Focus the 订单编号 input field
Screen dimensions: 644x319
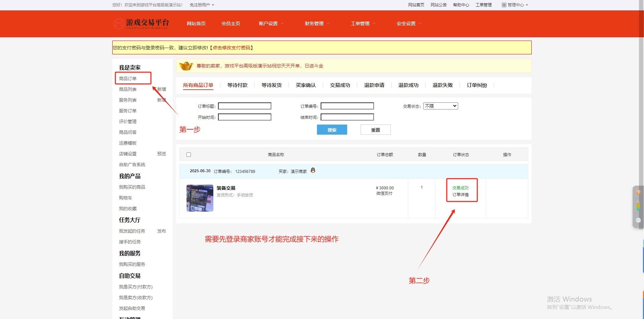347,106
